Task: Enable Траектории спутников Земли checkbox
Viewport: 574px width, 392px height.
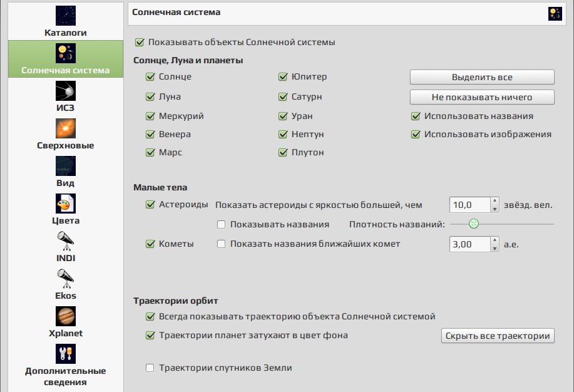Action: pos(150,368)
